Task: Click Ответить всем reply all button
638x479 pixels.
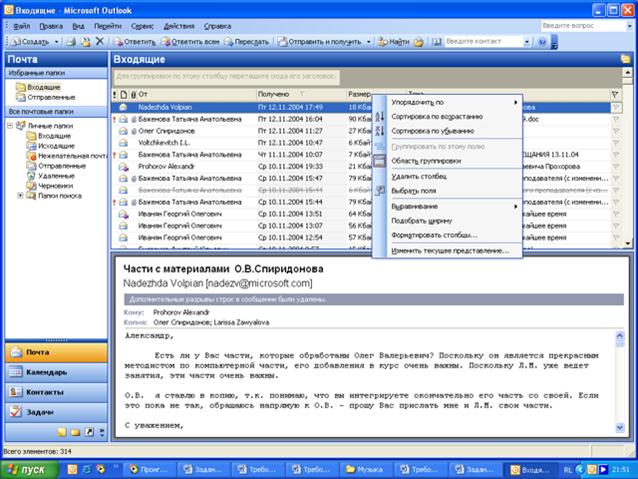Action: pos(190,42)
